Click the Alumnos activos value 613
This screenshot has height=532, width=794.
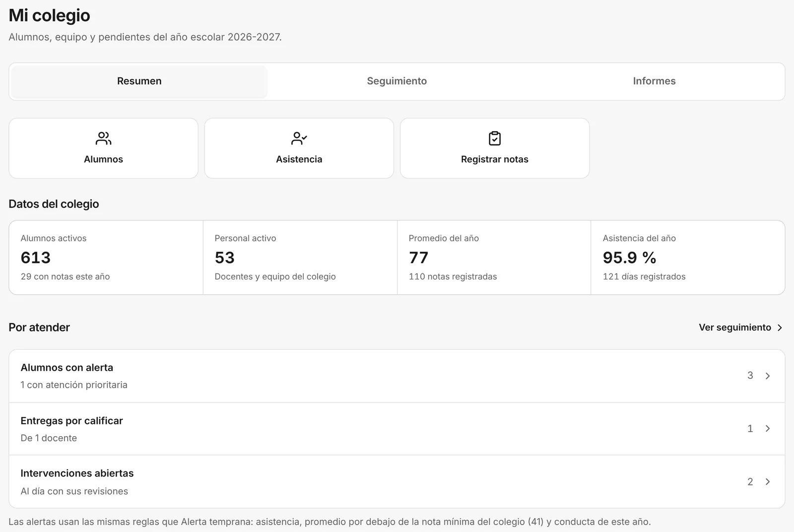click(x=36, y=258)
